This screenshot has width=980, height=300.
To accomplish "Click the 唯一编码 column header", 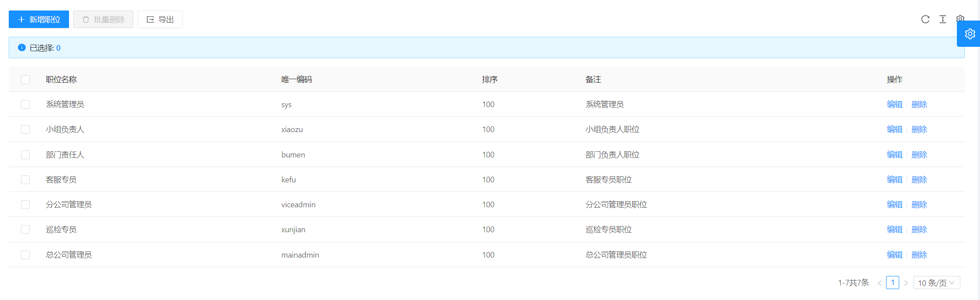I will (297, 79).
